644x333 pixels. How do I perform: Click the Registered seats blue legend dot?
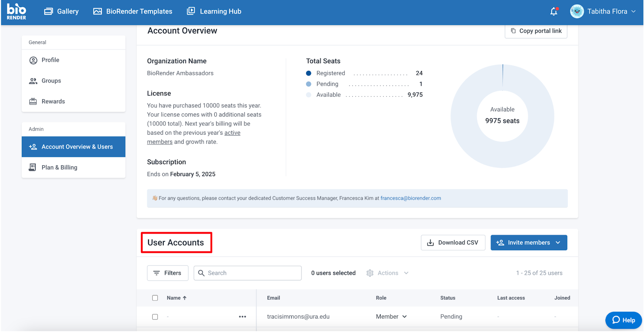[309, 73]
